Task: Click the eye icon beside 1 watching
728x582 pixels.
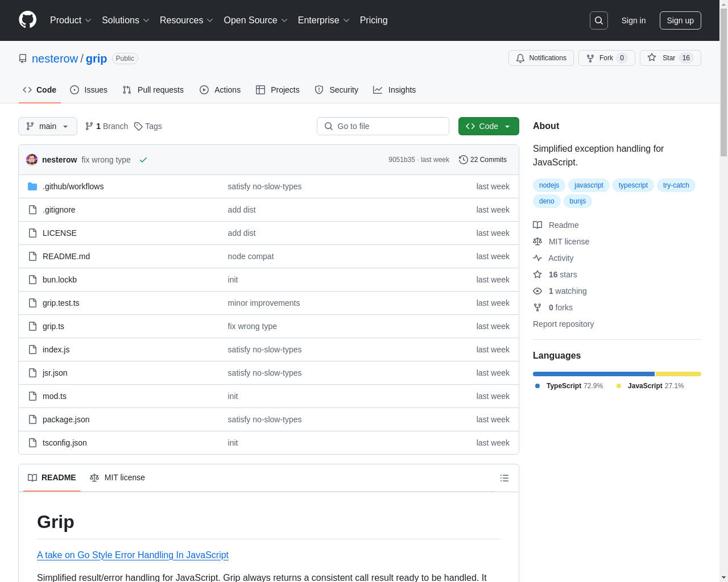Action: 537,291
